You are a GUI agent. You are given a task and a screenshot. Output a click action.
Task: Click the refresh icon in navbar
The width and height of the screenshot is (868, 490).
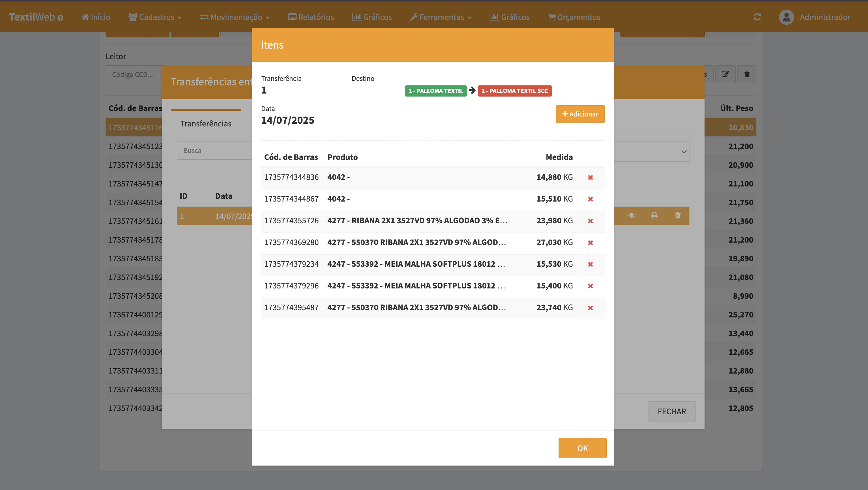click(x=757, y=17)
